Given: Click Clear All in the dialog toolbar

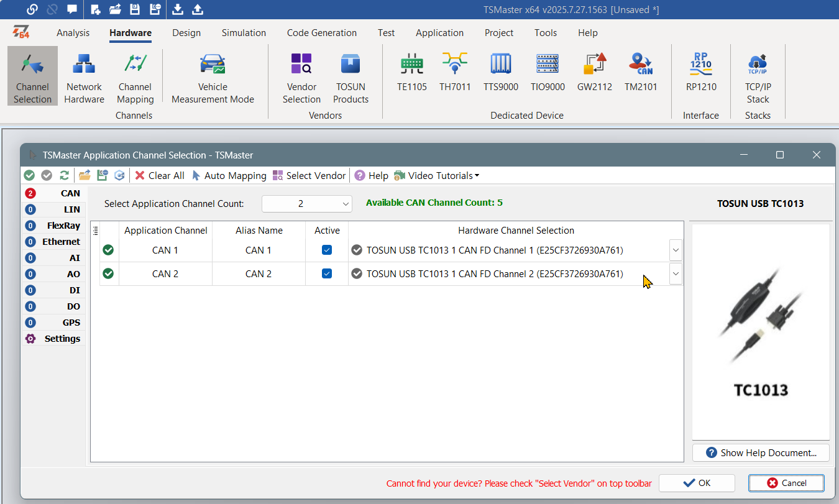Looking at the screenshot, I should (160, 175).
